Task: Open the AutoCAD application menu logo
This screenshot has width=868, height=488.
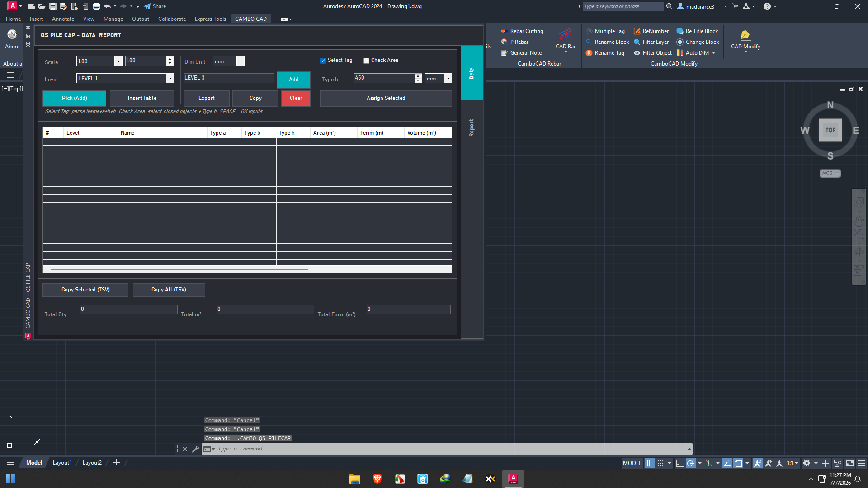Action: click(x=12, y=6)
